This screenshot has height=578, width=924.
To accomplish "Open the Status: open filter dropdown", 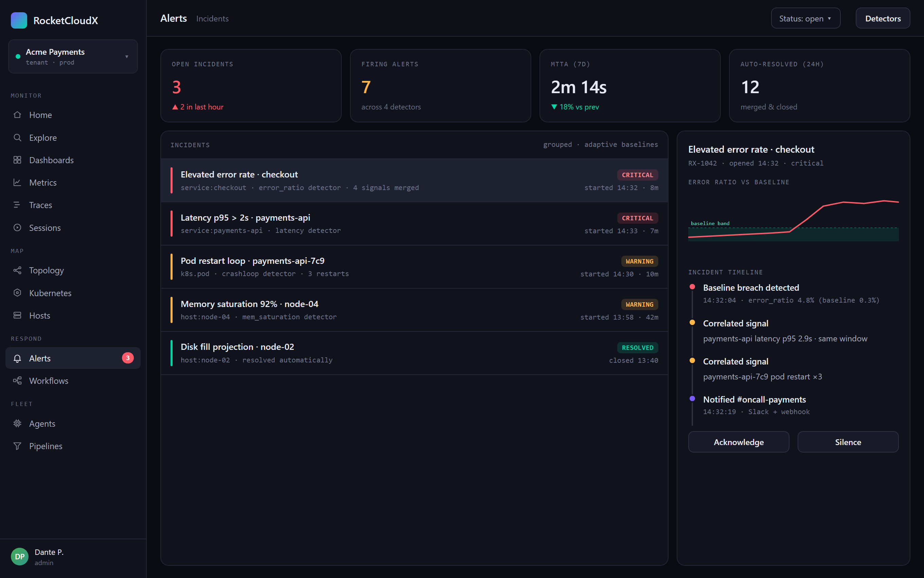I will [x=806, y=18].
